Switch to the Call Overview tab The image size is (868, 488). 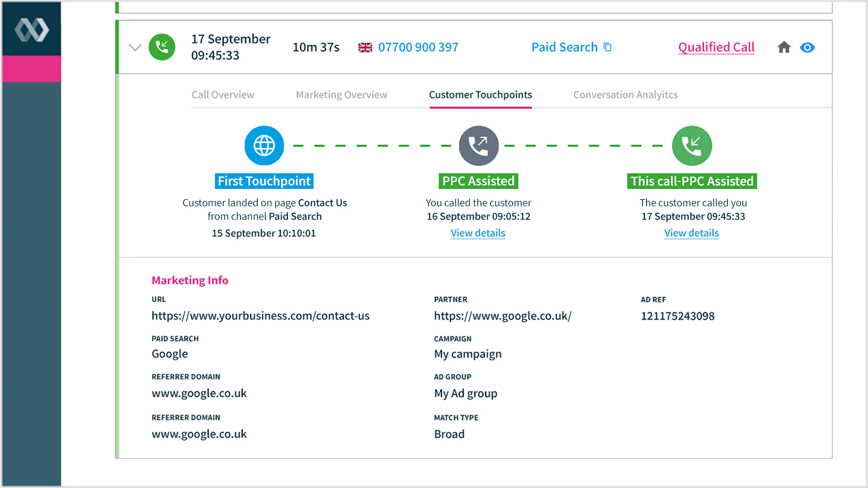(223, 95)
